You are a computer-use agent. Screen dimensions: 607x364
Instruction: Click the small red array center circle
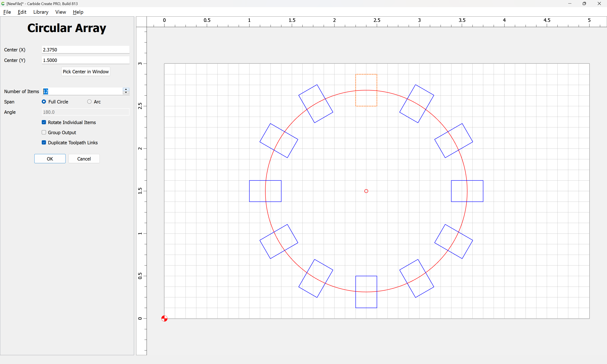pos(366,191)
